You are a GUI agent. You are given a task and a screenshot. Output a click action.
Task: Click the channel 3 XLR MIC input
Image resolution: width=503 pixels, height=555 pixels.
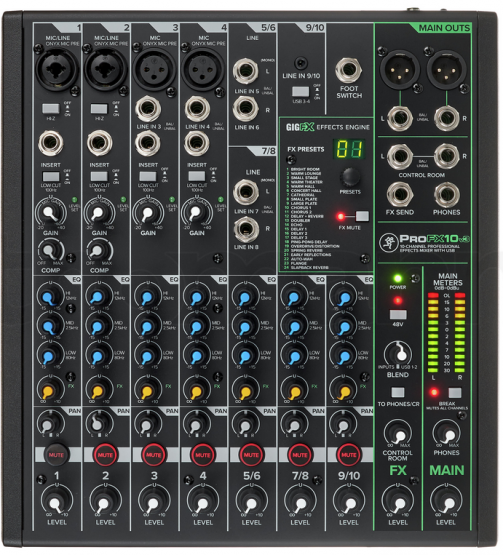click(x=154, y=69)
